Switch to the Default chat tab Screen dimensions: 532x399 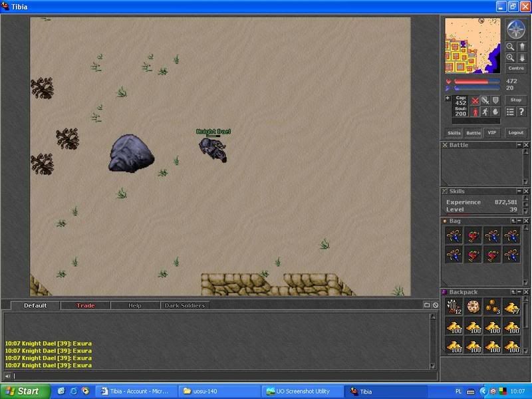35,305
